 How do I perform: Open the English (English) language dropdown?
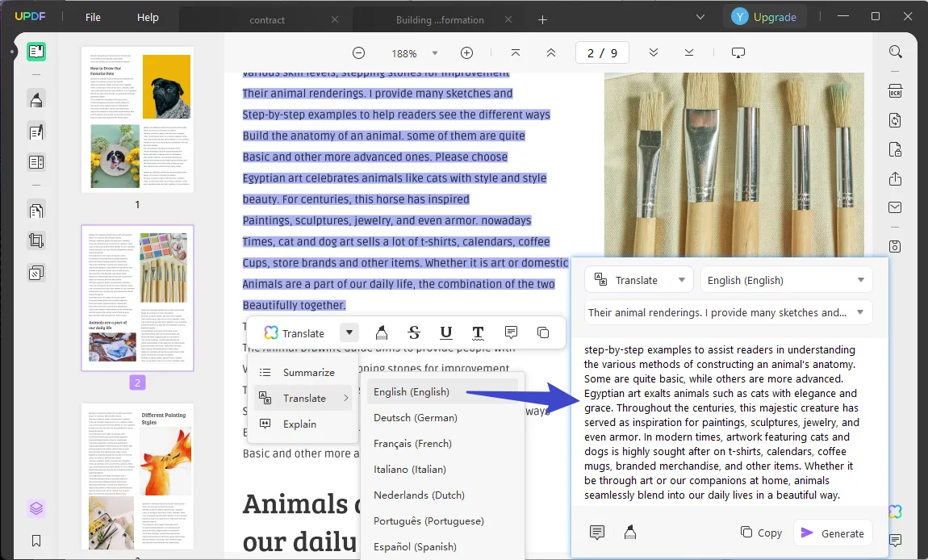pos(786,280)
